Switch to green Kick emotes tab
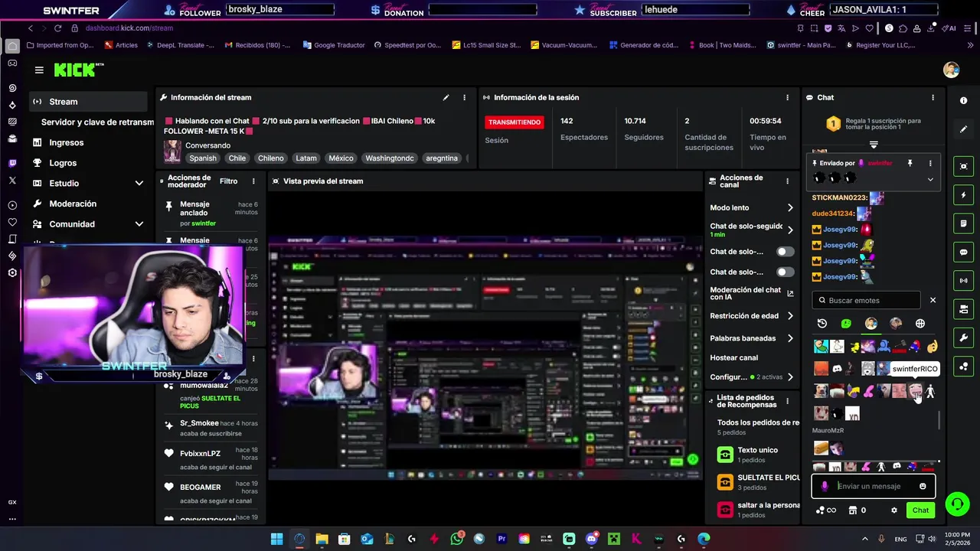980x551 pixels. point(846,324)
